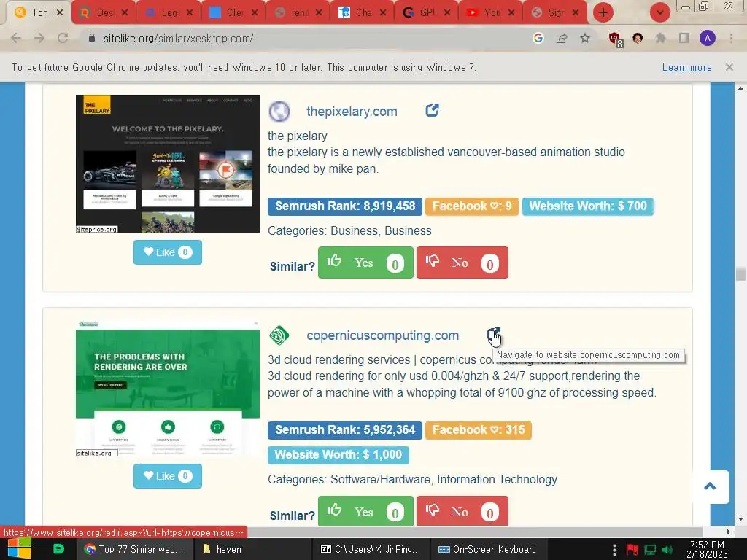The height and width of the screenshot is (560, 747).
Task: Click Facebook 9 likes badge
Action: tap(472, 206)
